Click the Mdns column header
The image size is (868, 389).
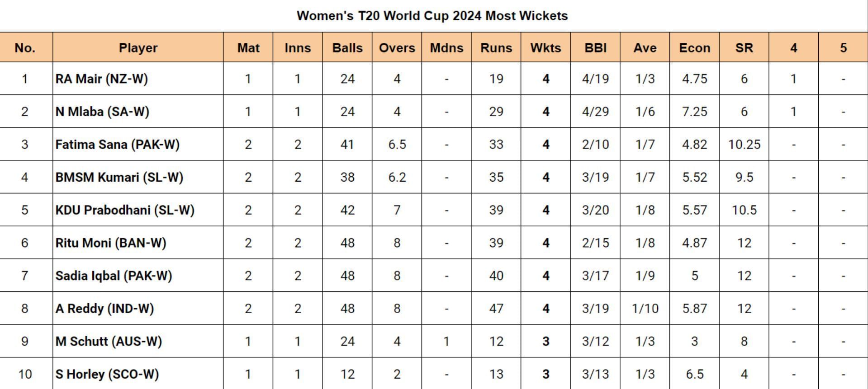pos(446,48)
